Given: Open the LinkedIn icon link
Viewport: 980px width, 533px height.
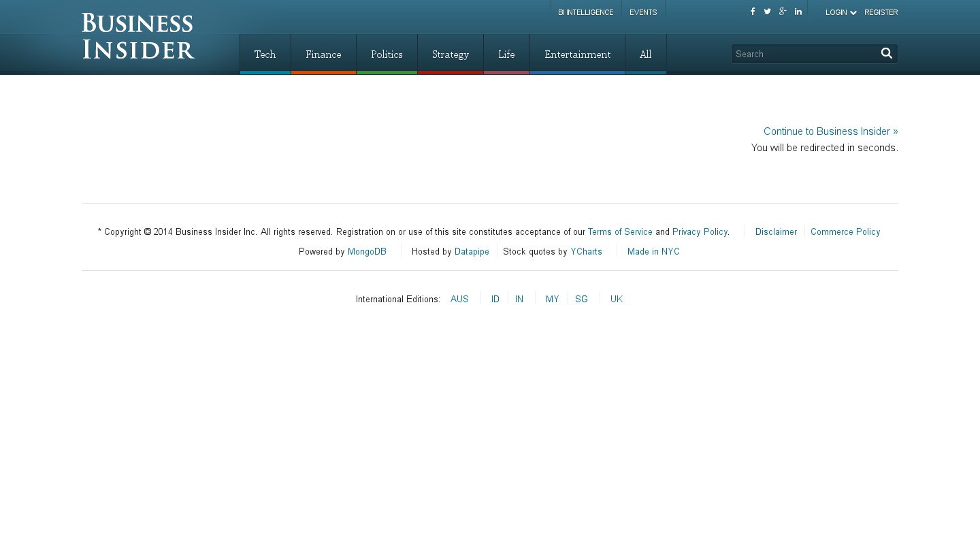Looking at the screenshot, I should coord(798,12).
